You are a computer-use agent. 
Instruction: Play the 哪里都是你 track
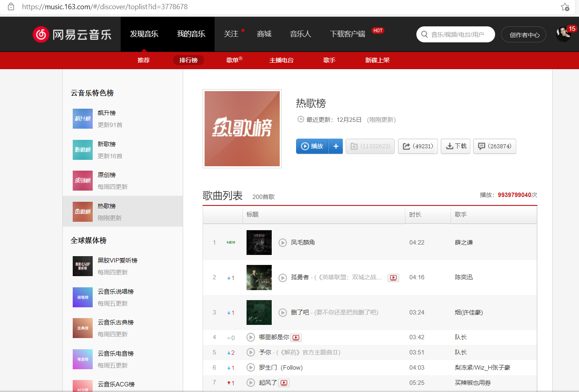pos(251,337)
